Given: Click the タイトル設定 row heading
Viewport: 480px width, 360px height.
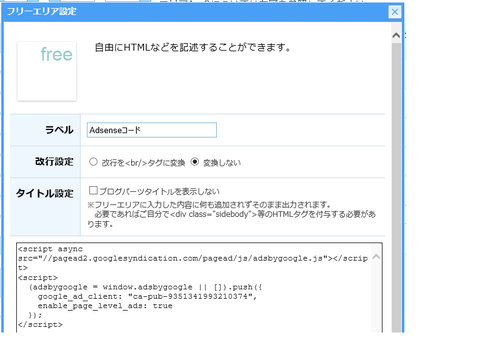Looking at the screenshot, I should (45, 193).
